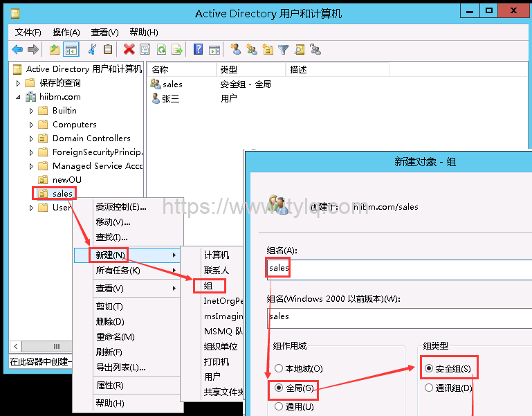Open the 帮助(H) menu bar item
This screenshot has width=532, height=416.
click(x=143, y=33)
